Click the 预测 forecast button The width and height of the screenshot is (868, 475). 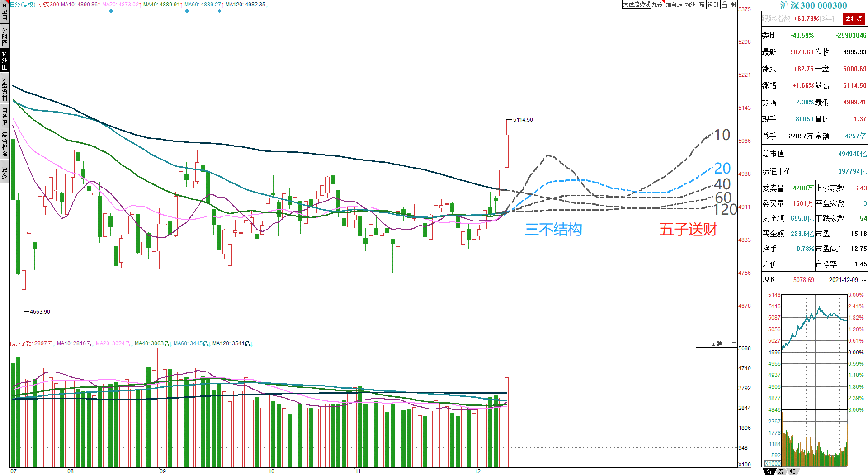[x=713, y=5]
